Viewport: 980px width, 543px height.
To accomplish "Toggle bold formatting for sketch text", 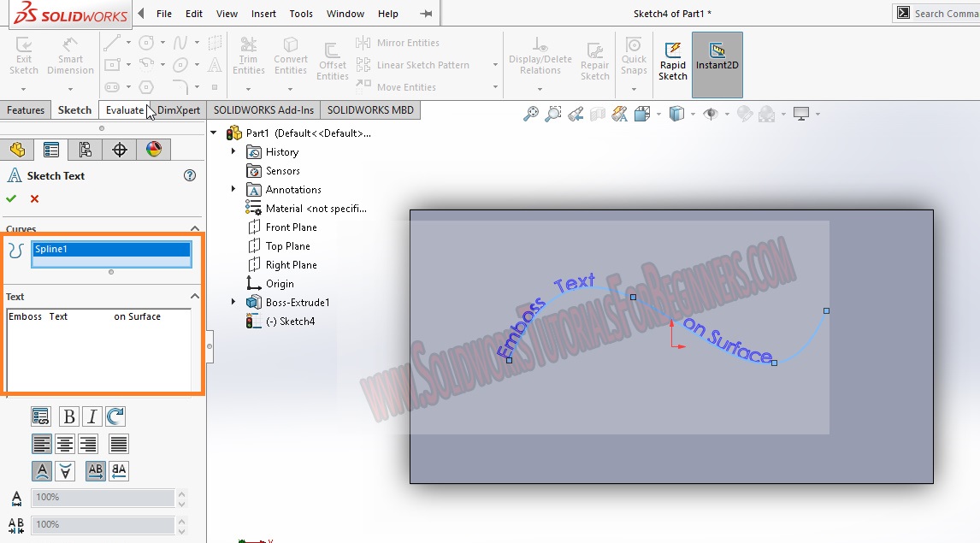I will (x=68, y=416).
